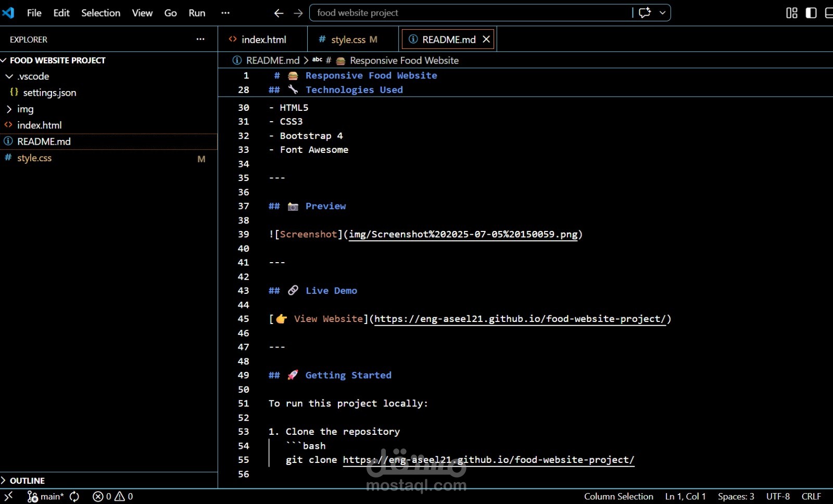Open the dropdown beside the Copilot icon
The height and width of the screenshot is (504, 833).
(662, 13)
